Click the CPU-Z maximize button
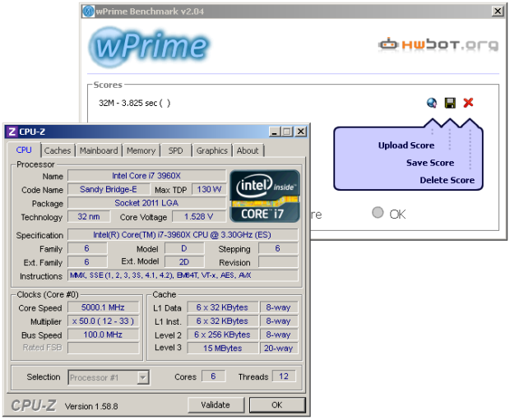Screen dimensions: 510x420 pyautogui.click(x=287, y=132)
